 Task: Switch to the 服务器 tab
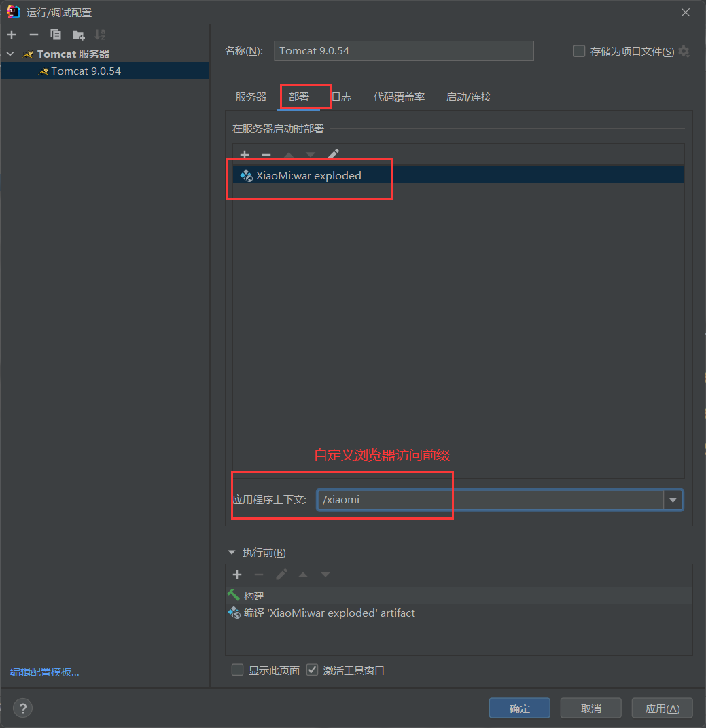click(251, 97)
